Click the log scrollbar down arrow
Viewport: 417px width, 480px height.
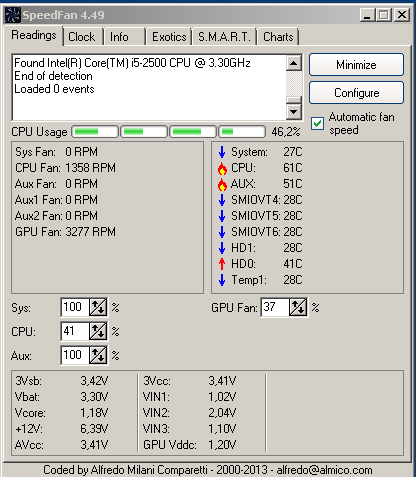pyautogui.click(x=294, y=111)
